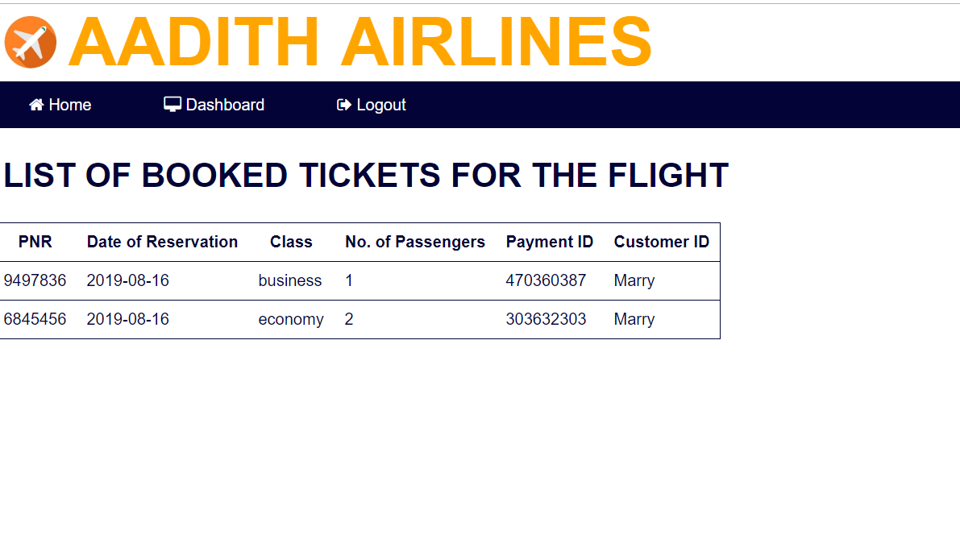960x560 pixels.
Task: Click the exit arrow icon beside Logout
Action: coord(344,105)
